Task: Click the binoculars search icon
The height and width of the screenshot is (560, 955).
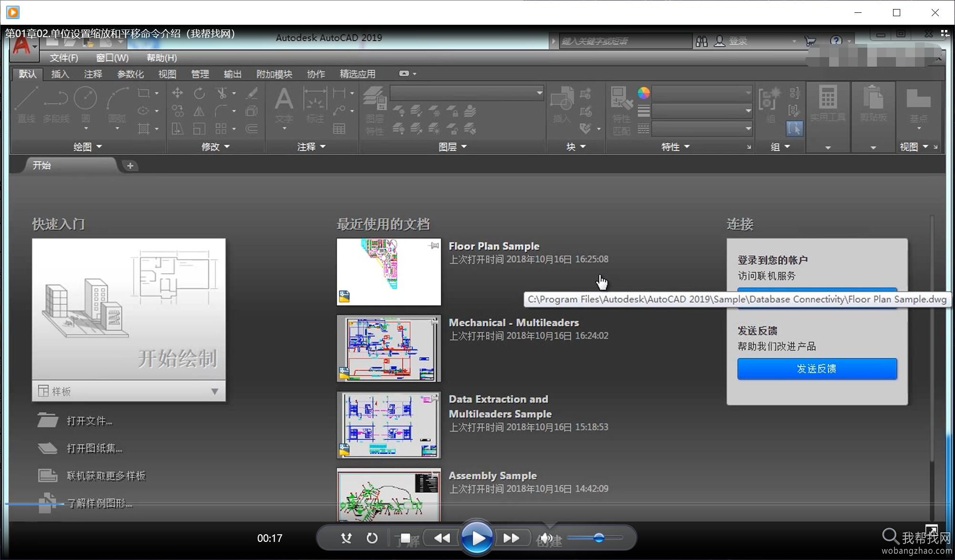Action: click(701, 41)
